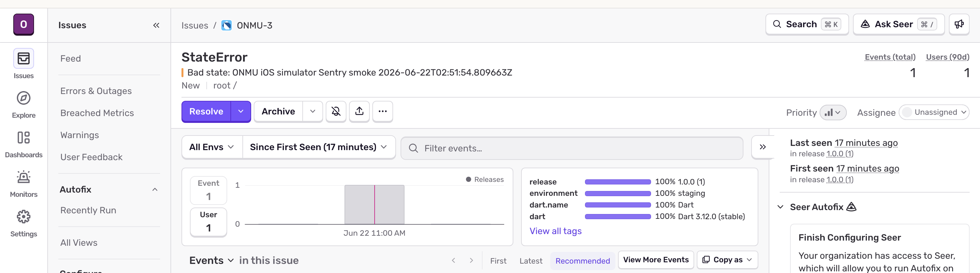Collapse the Seer Autofix section
980x273 pixels.
[780, 207]
